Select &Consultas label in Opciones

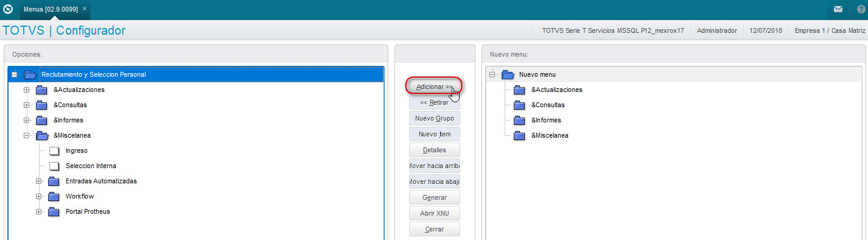point(70,105)
